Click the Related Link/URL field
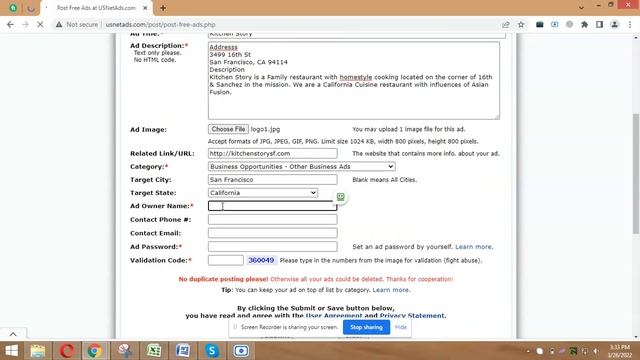The height and width of the screenshot is (360, 640). pyautogui.click(x=273, y=153)
